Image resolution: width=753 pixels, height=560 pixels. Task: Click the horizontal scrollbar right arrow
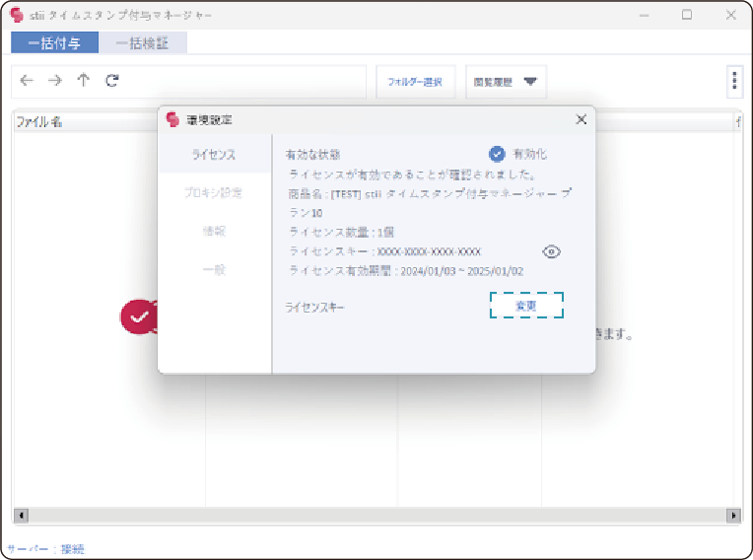[732, 516]
